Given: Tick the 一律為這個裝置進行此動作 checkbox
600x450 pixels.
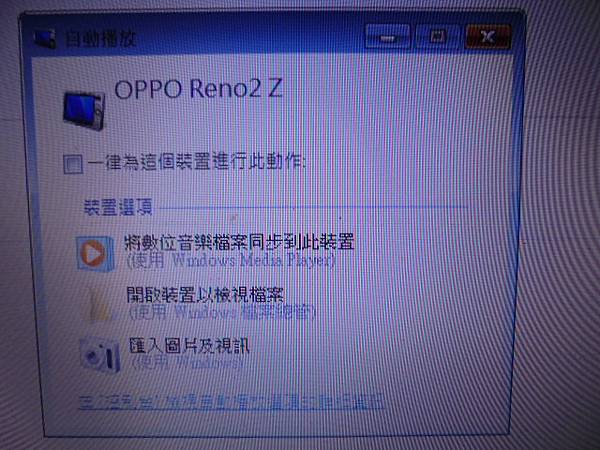Looking at the screenshot, I should point(73,164).
